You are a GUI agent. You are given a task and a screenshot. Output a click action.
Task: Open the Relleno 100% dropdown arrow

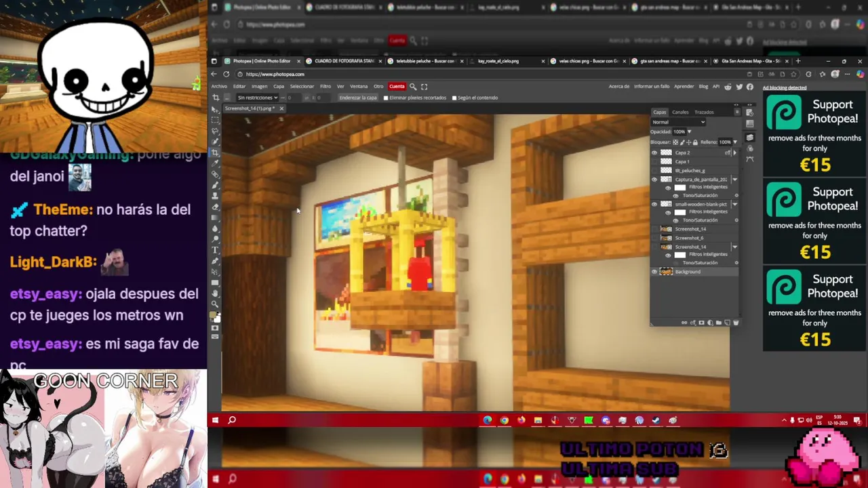coord(735,142)
